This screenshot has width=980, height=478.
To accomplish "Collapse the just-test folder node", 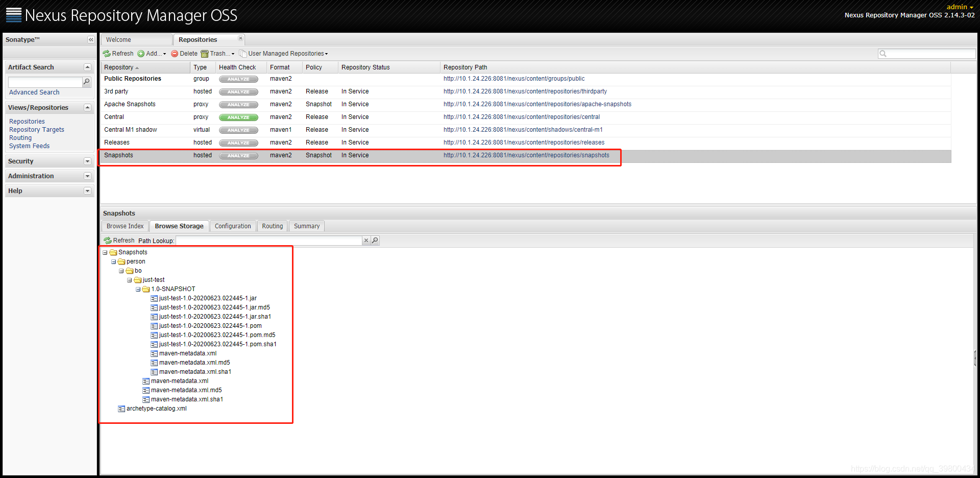I will 130,280.
